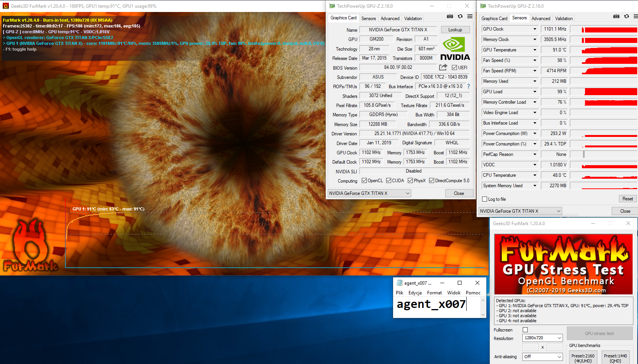The width and height of the screenshot is (638, 364).
Task: Expand the PerfCap Reason sensor dropdown
Action: 535,154
